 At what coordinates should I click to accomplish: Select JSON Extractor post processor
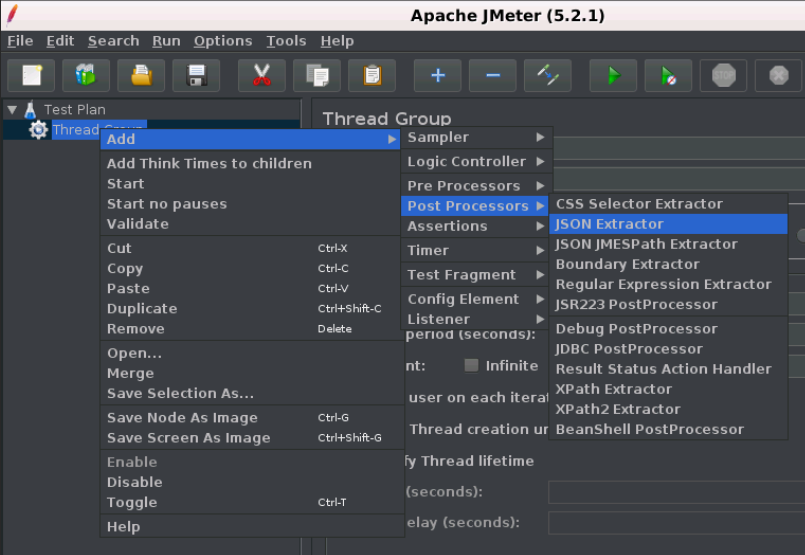(x=668, y=224)
